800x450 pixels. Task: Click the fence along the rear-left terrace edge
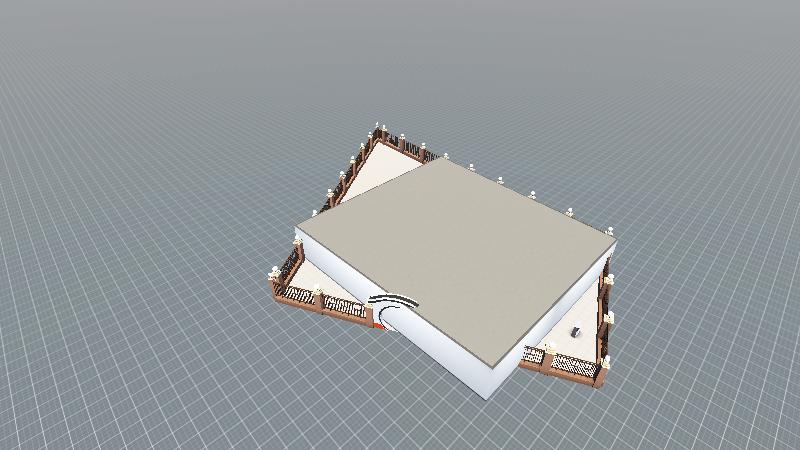(x=348, y=175)
